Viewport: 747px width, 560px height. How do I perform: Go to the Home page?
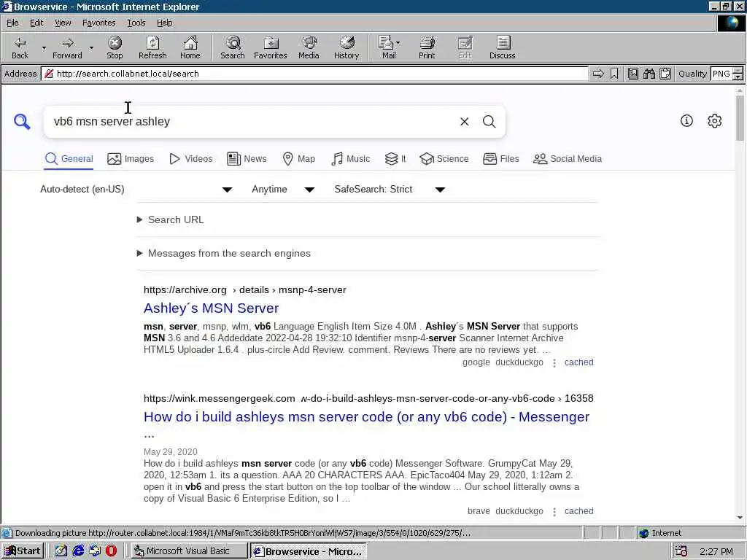190,47
